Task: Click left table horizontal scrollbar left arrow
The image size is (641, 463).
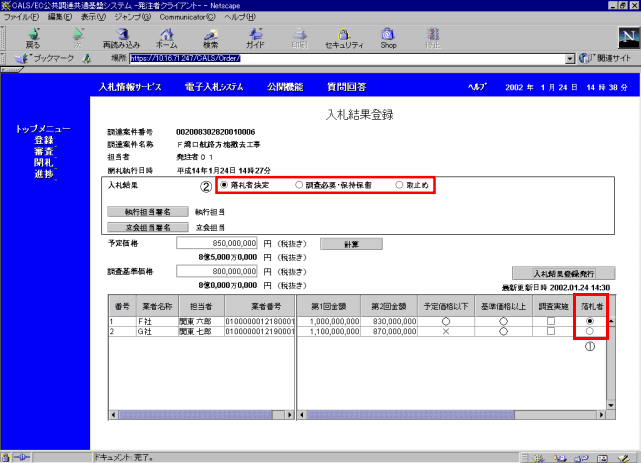Action: point(113,415)
